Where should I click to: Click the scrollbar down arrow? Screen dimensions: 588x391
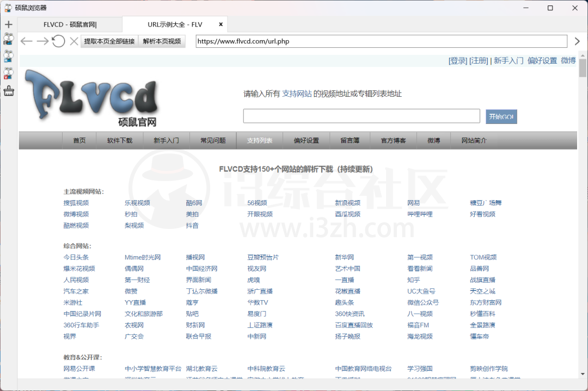pos(583,374)
